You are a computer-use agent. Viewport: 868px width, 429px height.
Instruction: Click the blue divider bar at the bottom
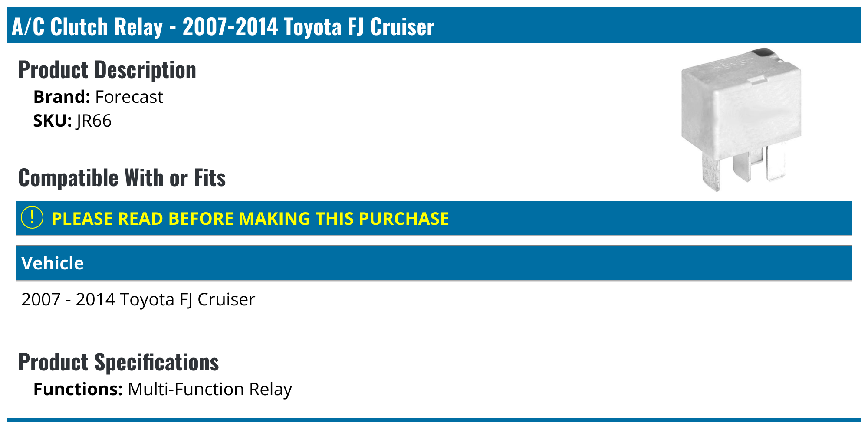(434, 419)
